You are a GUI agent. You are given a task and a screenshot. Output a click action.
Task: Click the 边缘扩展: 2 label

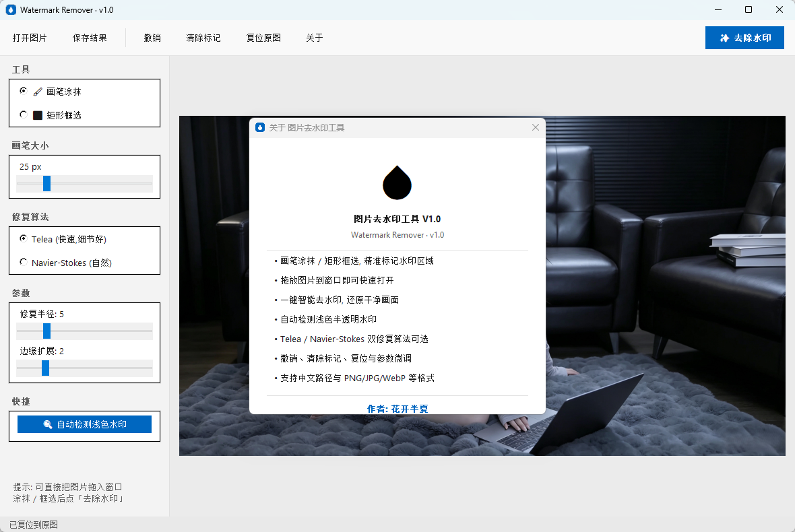[42, 351]
